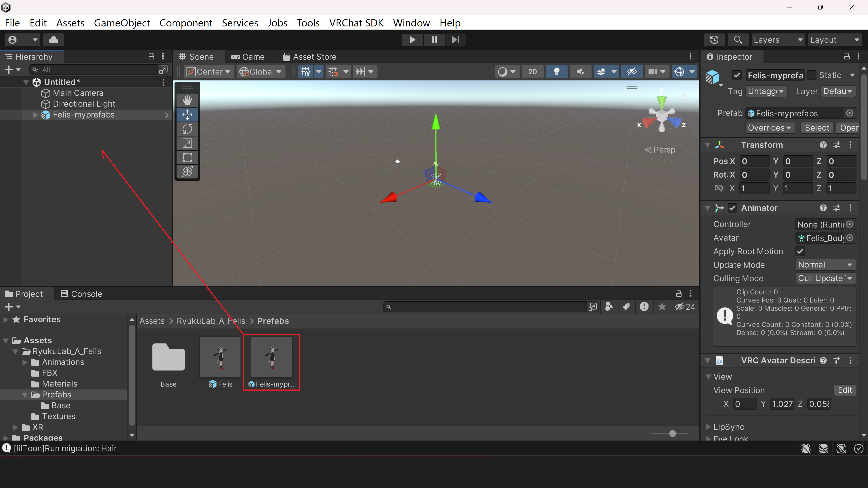Open the global search magnifier icon
This screenshot has width=868, height=488.
[x=738, y=40]
